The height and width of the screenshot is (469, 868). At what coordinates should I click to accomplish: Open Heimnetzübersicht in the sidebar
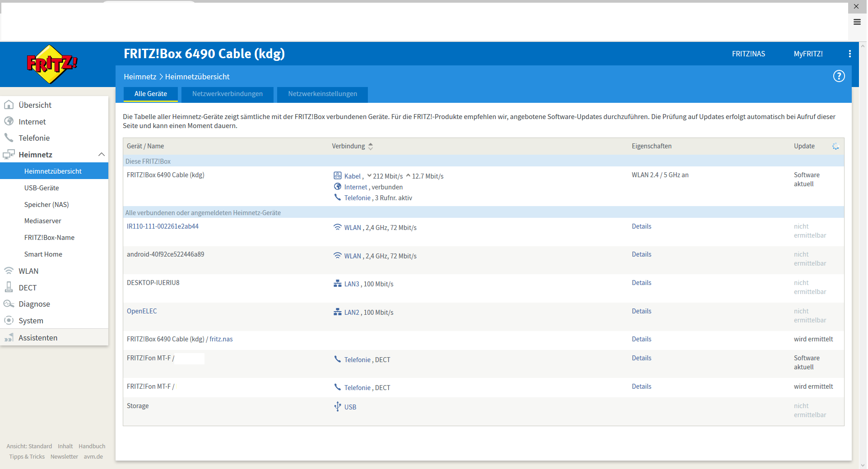pos(54,171)
